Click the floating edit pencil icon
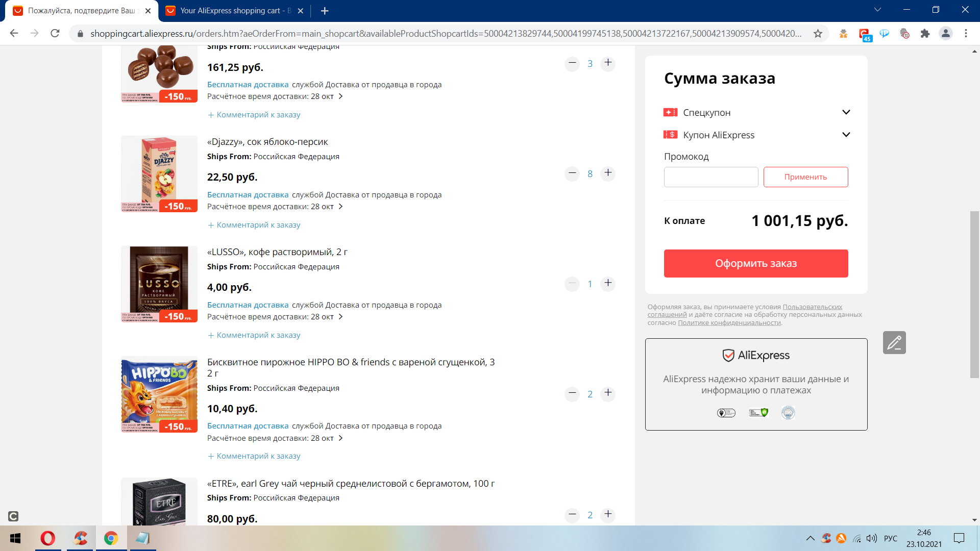 pos(894,342)
